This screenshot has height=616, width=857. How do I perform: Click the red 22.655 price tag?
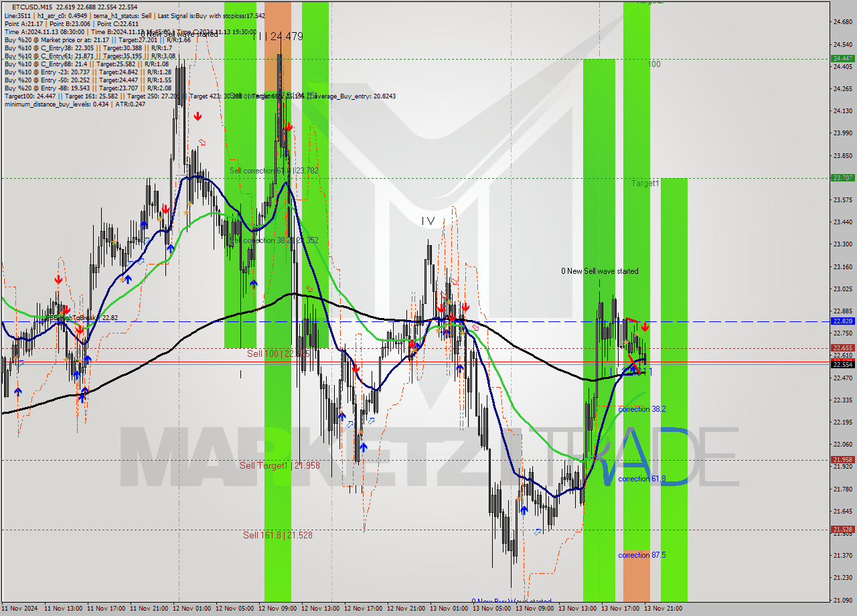coord(842,348)
